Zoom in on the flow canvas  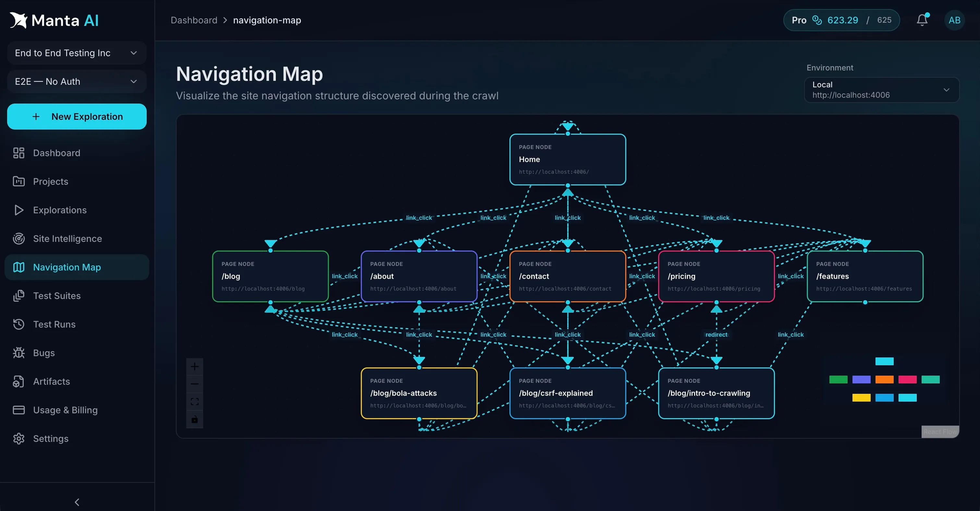(x=194, y=367)
